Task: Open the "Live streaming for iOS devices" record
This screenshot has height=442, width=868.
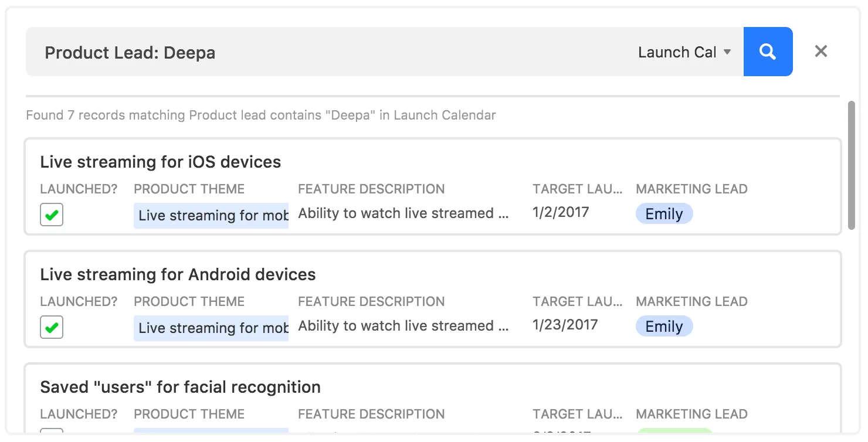Action: point(160,162)
